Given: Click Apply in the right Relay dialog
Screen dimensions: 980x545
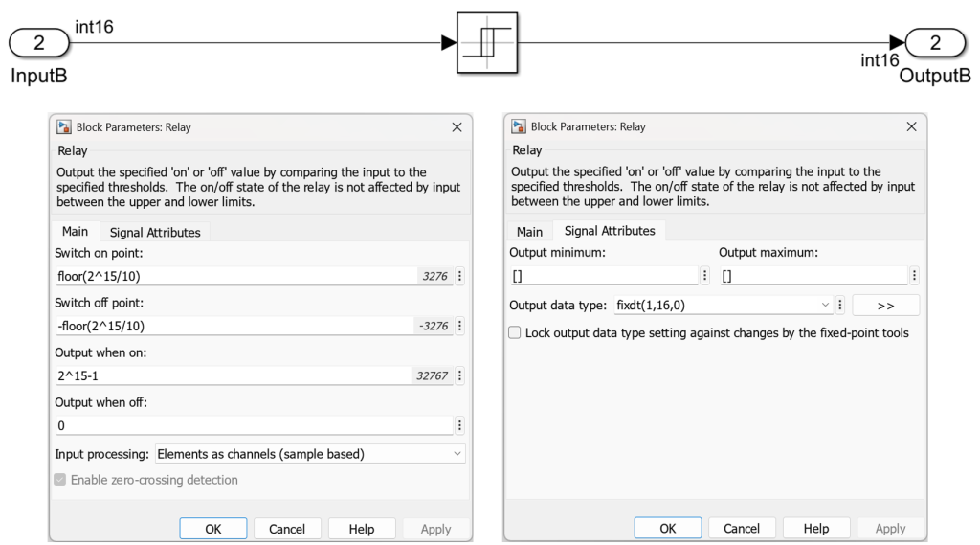Looking at the screenshot, I should point(890,528).
